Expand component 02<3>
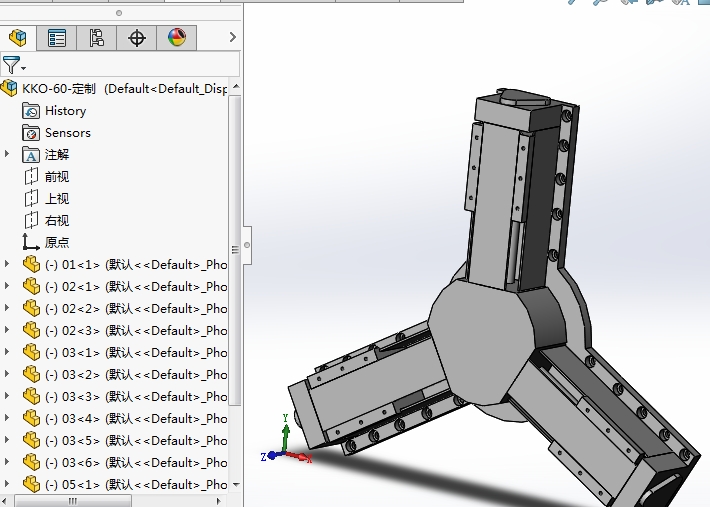The height and width of the screenshot is (507, 710). [7, 330]
